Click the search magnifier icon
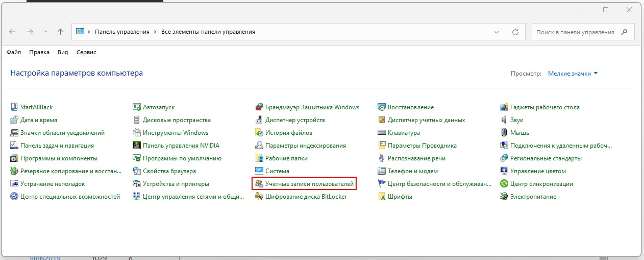Screen dimensions: 644x260 624,32
